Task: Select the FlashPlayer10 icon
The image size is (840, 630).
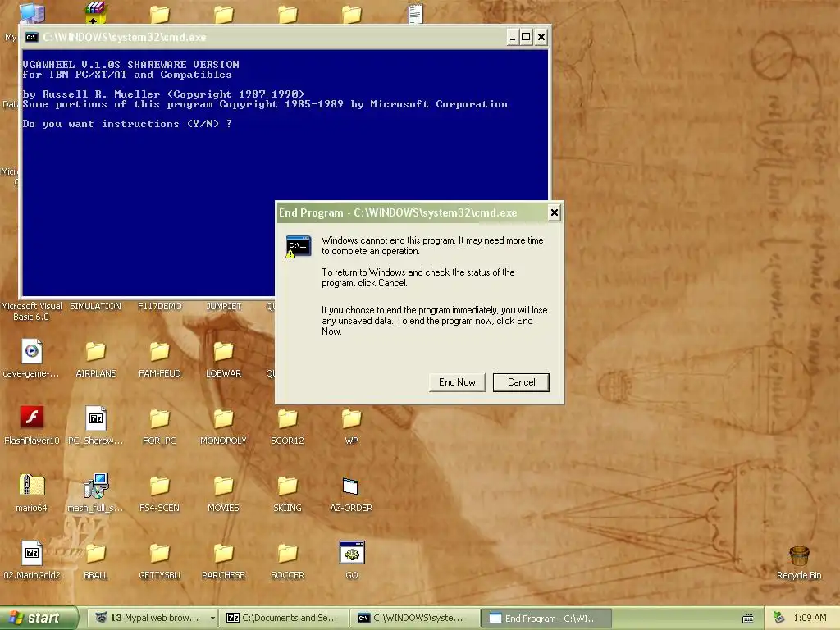Action: pyautogui.click(x=32, y=418)
